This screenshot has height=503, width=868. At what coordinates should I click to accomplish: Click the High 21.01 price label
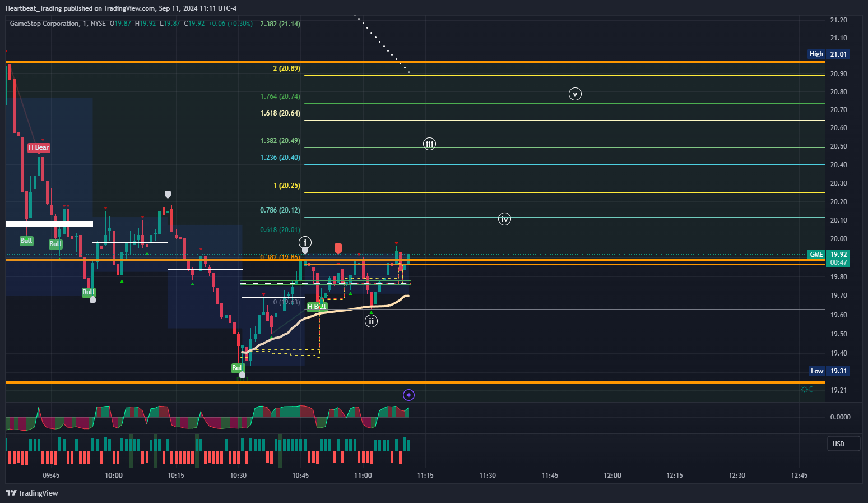[x=828, y=54]
